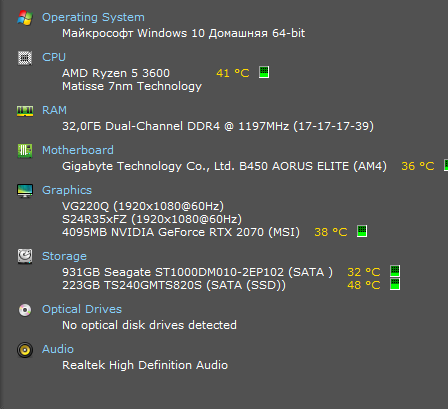
Task: Open the CPU section heading
Action: (x=54, y=57)
